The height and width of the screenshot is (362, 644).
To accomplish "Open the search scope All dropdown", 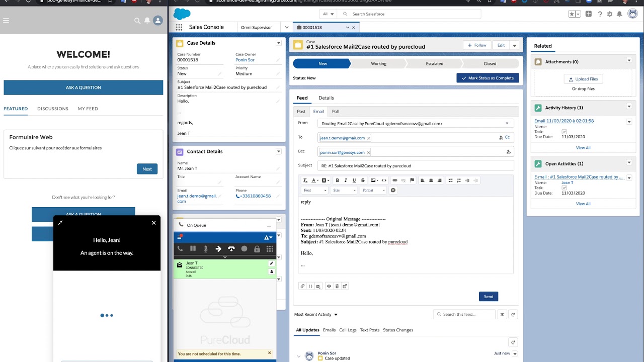I will [328, 14].
